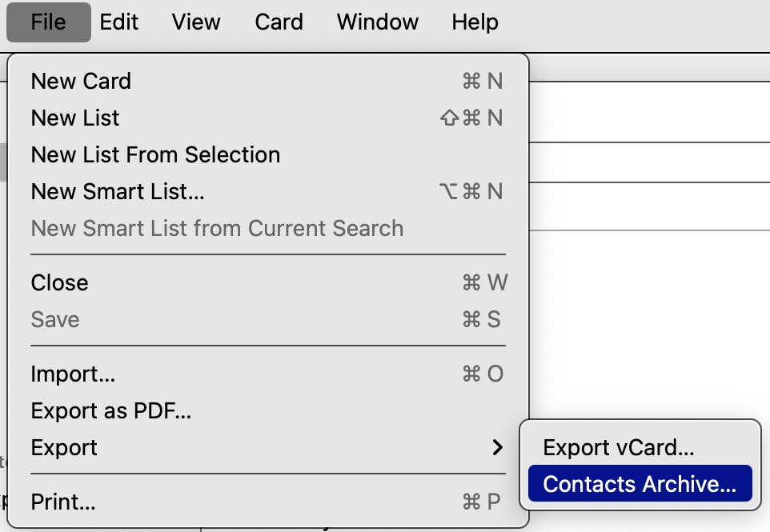
Task: Choose Export as PDF…
Action: tap(110, 411)
